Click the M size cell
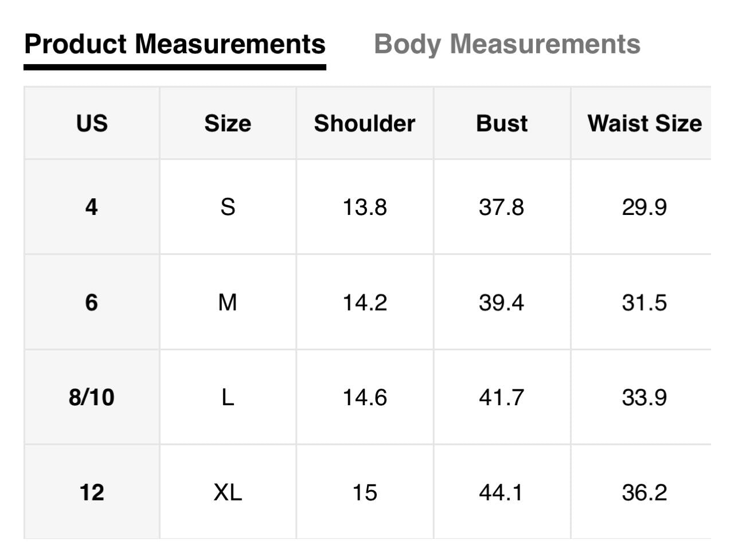Viewport: 734px width, 560px height. tap(228, 302)
